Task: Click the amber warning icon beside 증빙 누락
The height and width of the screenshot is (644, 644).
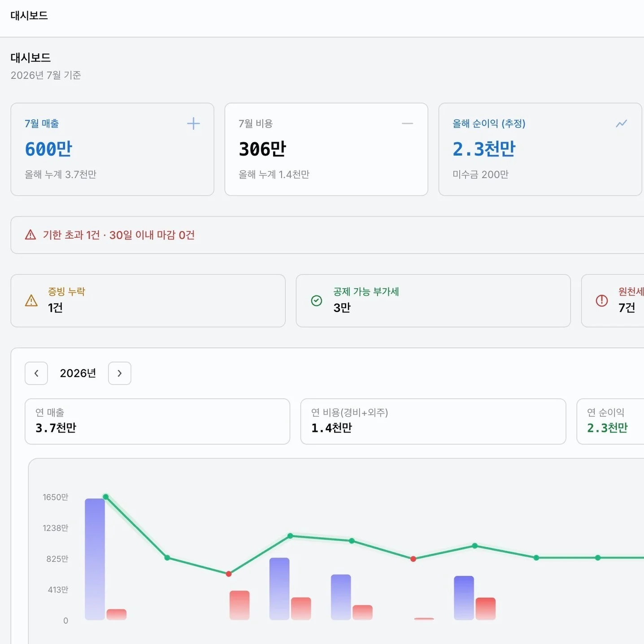Action: coord(31,300)
